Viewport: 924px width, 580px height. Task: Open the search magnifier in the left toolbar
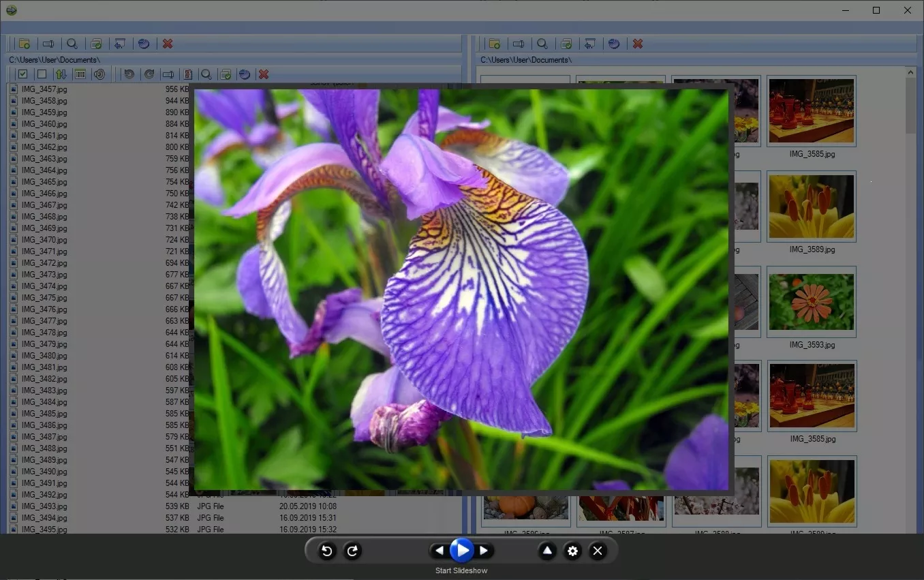tap(72, 44)
